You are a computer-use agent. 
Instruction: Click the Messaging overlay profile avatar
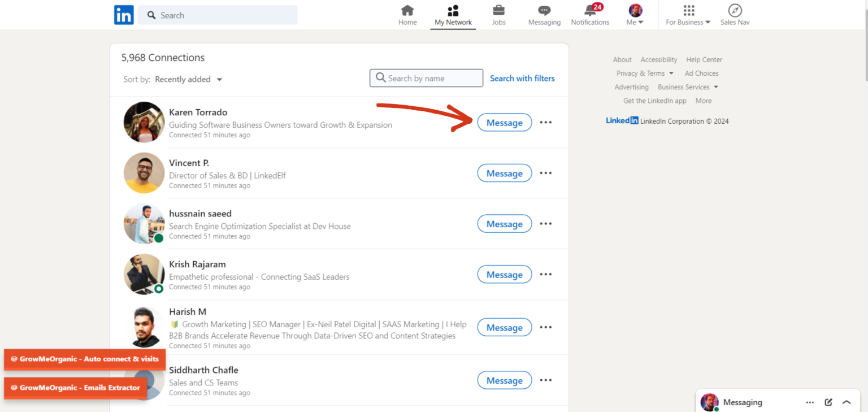[709, 402]
